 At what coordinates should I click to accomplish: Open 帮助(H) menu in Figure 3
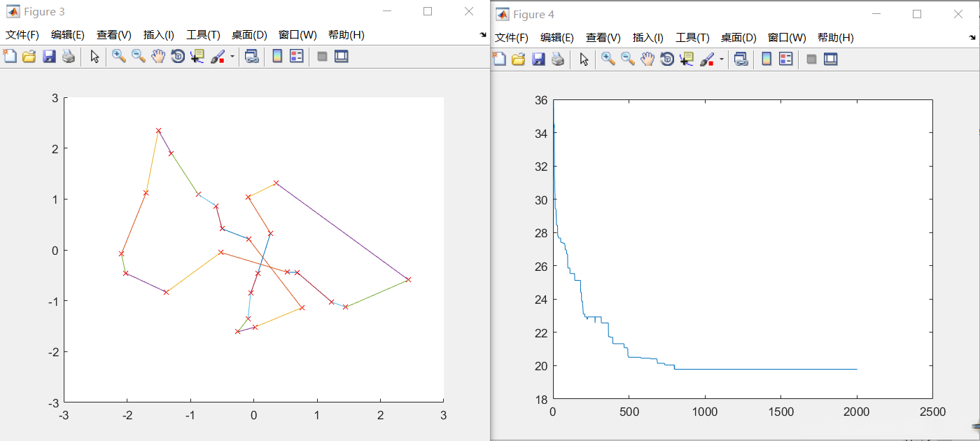coord(346,35)
